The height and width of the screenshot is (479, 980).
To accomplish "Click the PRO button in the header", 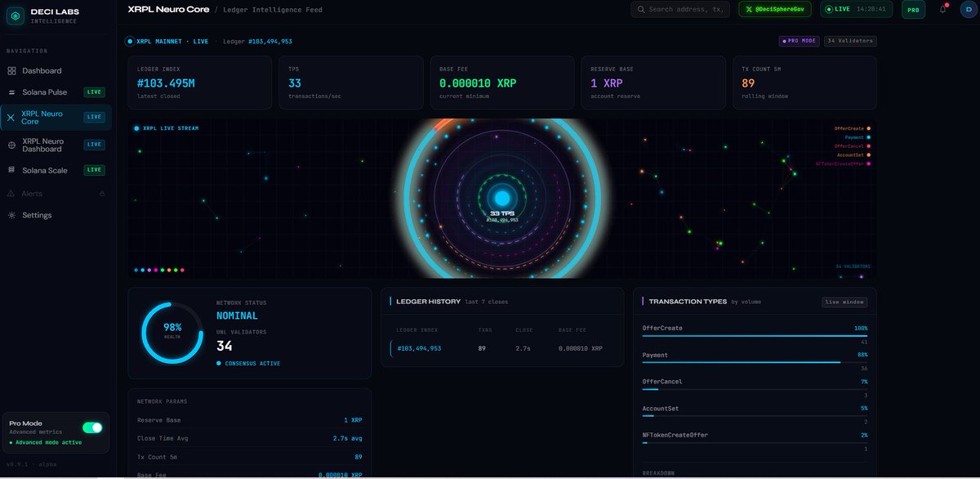I will click(913, 10).
